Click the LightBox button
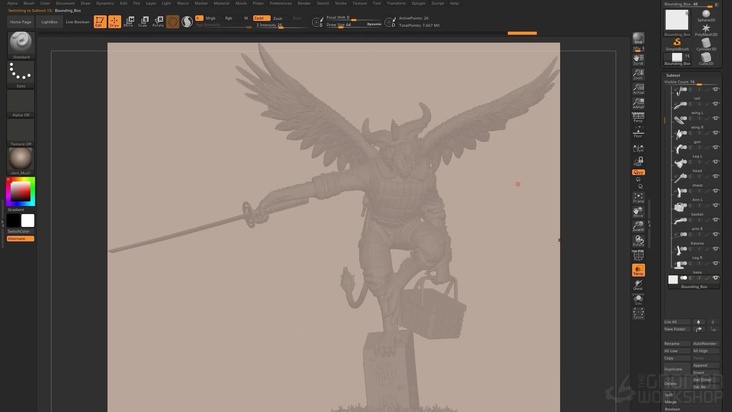 coord(49,21)
